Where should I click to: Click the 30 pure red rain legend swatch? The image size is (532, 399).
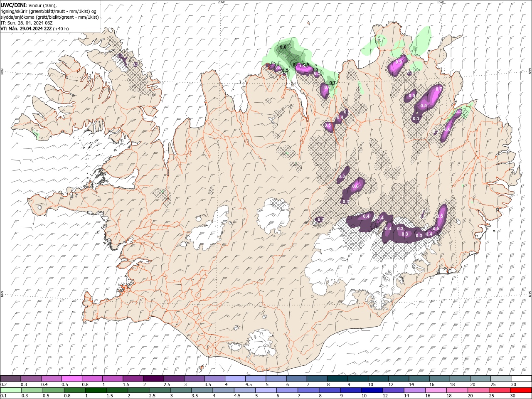coord(521,390)
